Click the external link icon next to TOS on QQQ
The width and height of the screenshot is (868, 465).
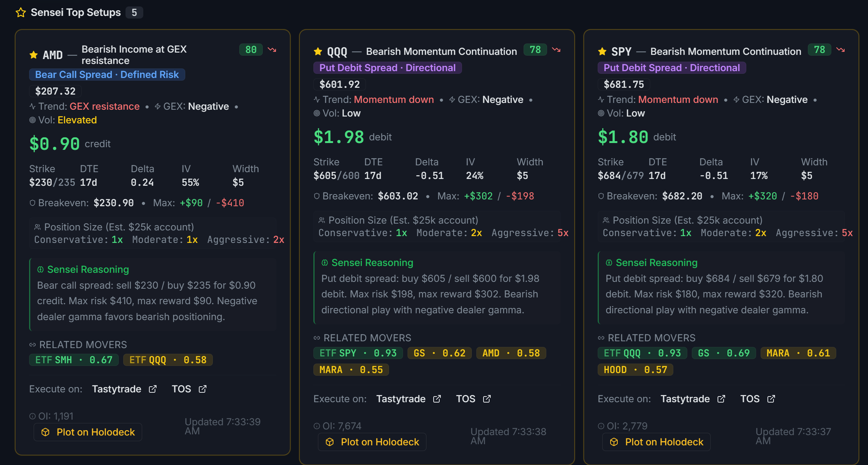pos(487,398)
